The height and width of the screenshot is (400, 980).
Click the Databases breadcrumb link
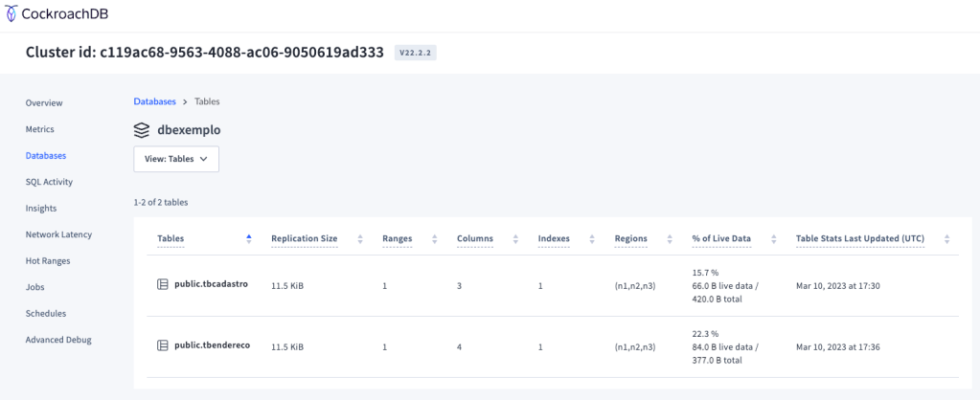154,100
